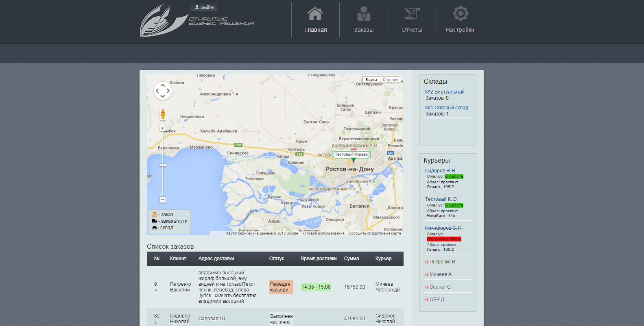Expand order 9 details arrow link
The height and width of the screenshot is (326, 644).
tap(155, 290)
